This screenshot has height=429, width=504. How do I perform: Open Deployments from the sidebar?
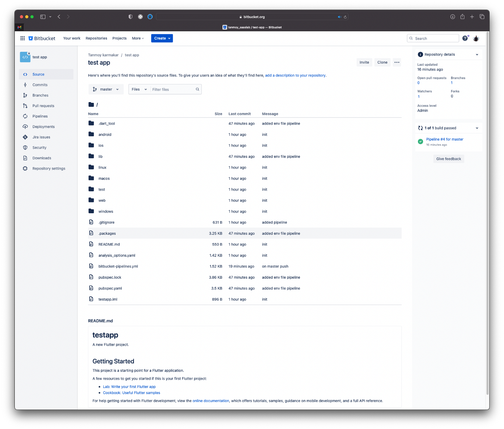(x=43, y=127)
